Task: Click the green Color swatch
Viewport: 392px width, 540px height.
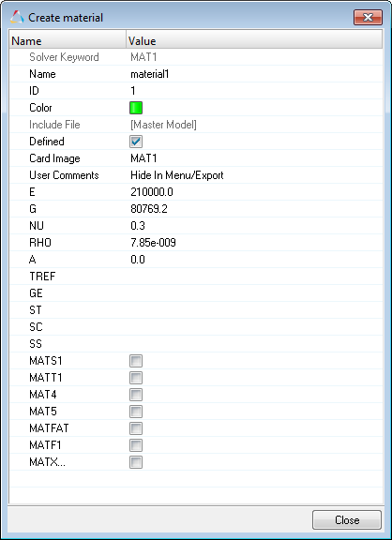Action: pos(136,108)
